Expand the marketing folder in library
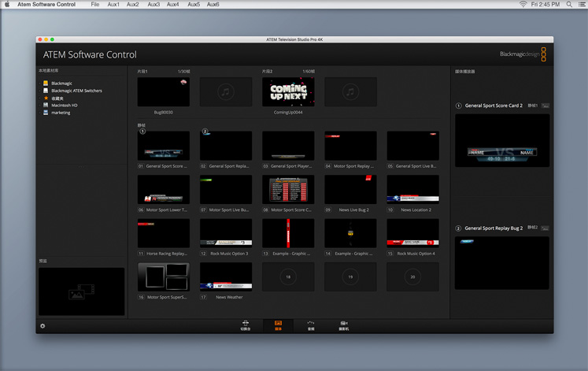 [60, 113]
